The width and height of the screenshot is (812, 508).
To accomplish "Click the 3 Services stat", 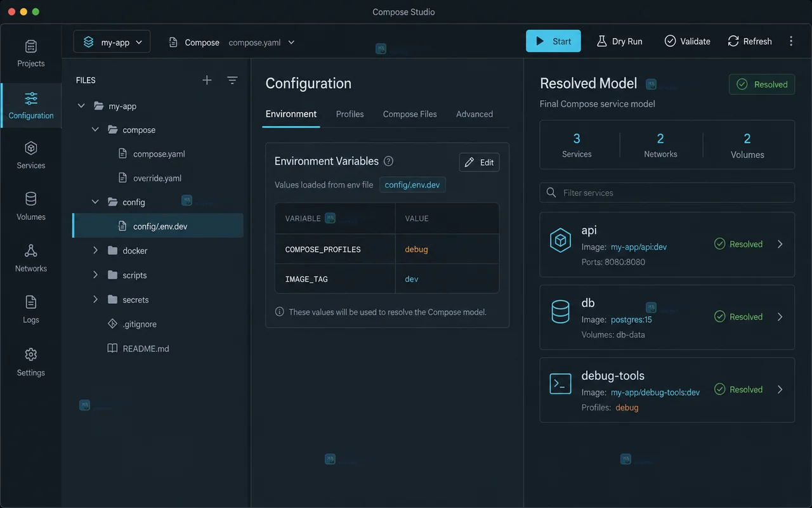I will [x=577, y=145].
